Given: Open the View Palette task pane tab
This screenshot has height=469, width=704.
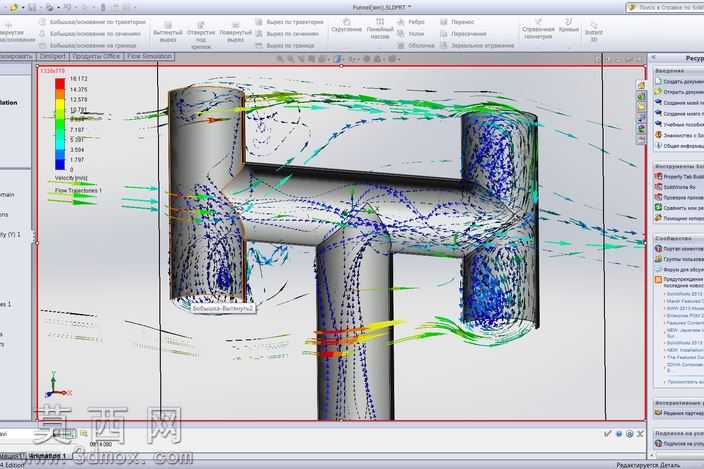Looking at the screenshot, I should click(642, 118).
